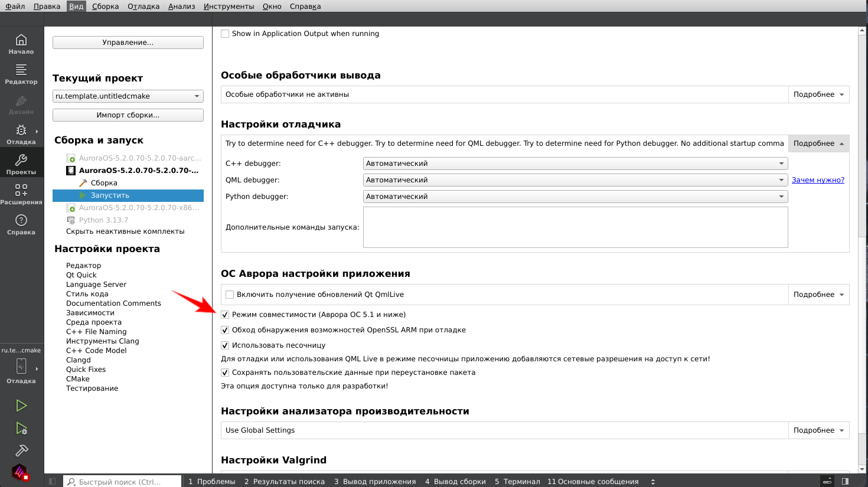Click the Build hammer icon
The width and height of the screenshot is (868, 487).
click(21, 450)
